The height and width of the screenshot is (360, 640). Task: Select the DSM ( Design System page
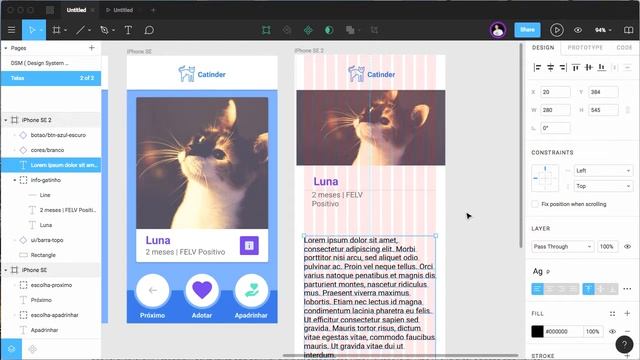[x=40, y=63]
